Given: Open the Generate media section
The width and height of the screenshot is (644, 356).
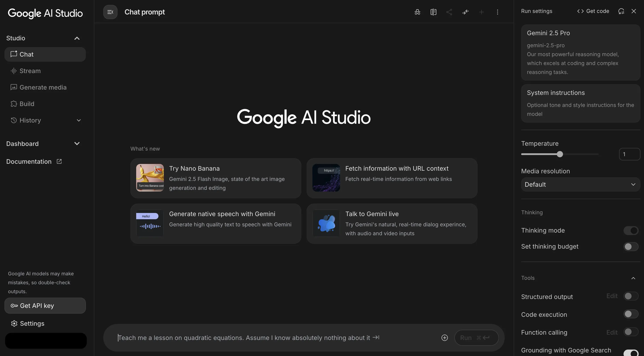Looking at the screenshot, I should (x=43, y=87).
